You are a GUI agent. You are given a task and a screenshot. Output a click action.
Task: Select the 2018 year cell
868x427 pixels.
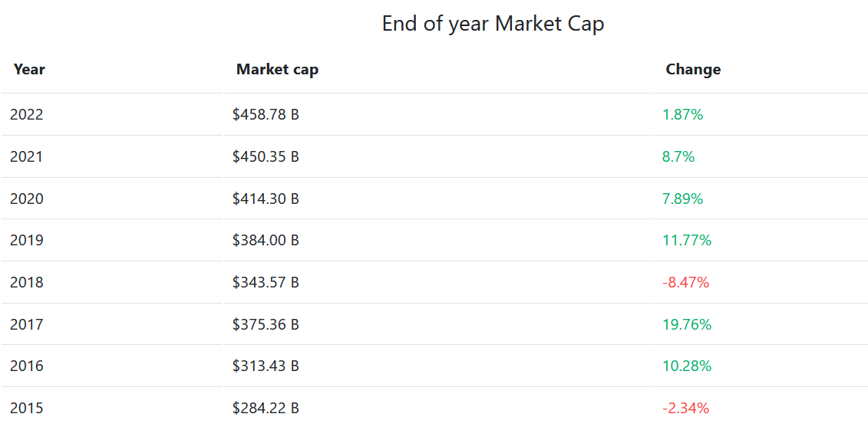coord(27,283)
